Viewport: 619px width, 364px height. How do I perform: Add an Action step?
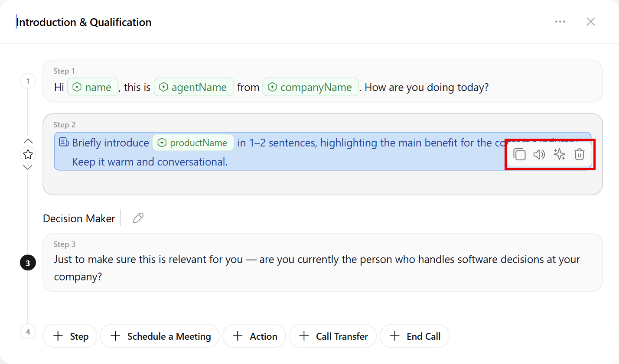point(254,336)
